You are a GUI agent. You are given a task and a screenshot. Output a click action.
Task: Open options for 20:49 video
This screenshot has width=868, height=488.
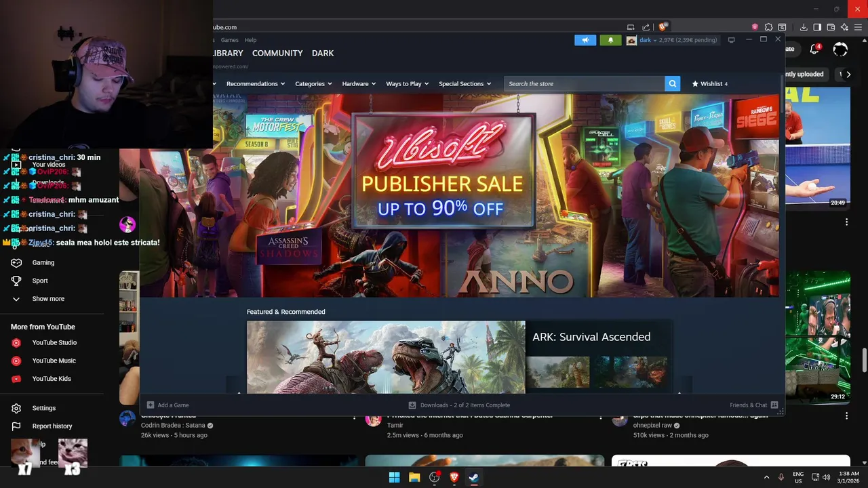tap(846, 222)
